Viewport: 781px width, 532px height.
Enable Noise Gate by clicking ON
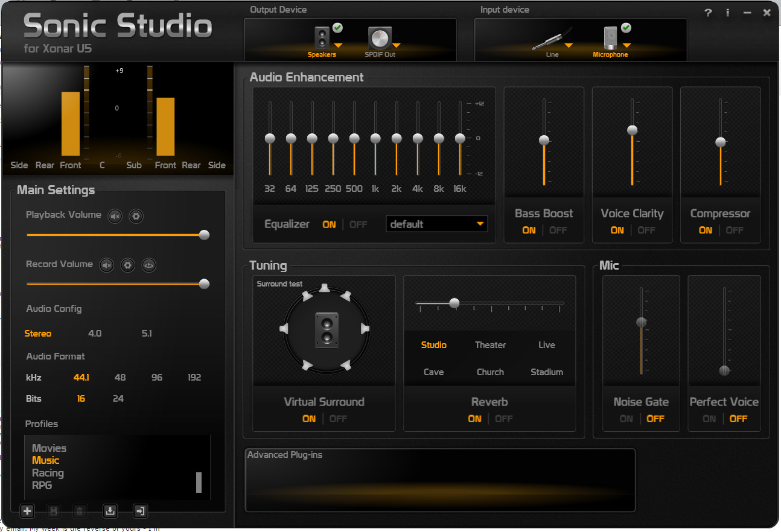(626, 419)
